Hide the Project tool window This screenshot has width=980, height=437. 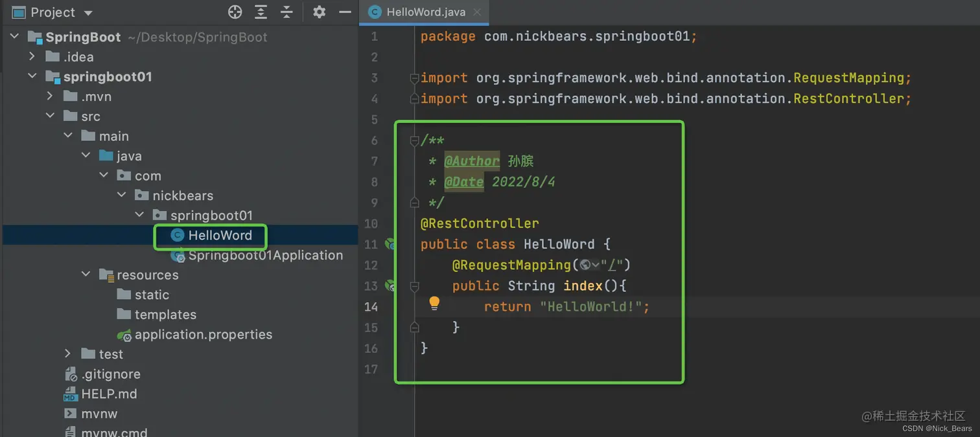345,12
